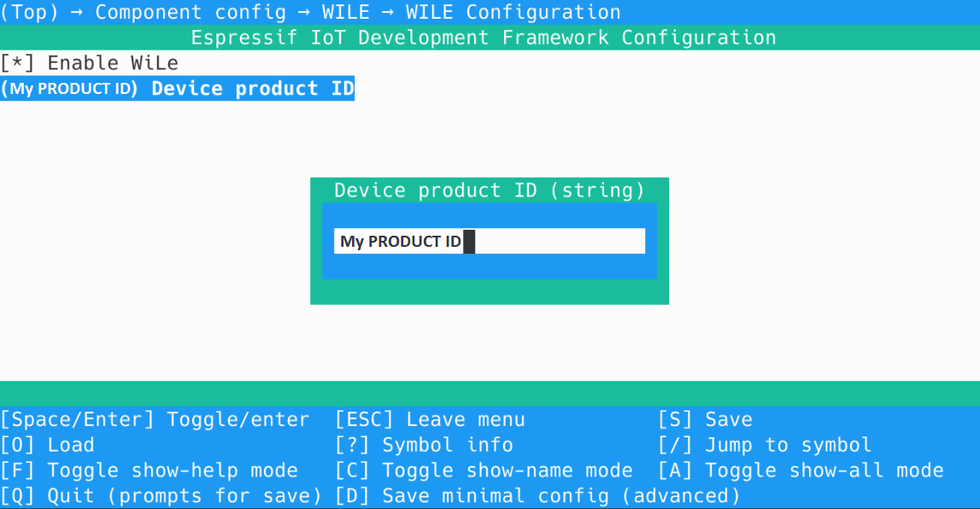The image size is (980, 509).
Task: Click the text cursor block after My PRODUCT ID
Action: click(469, 242)
